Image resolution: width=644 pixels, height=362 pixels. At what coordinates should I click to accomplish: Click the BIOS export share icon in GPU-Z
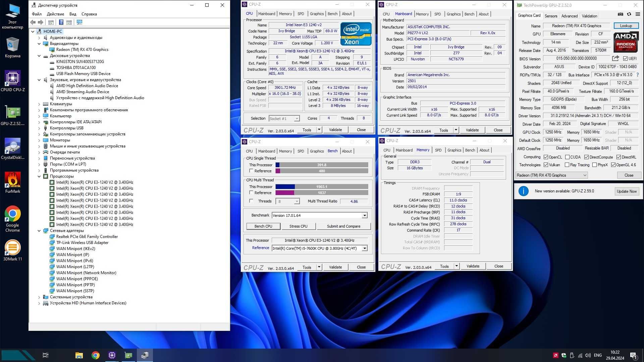pyautogui.click(x=615, y=58)
